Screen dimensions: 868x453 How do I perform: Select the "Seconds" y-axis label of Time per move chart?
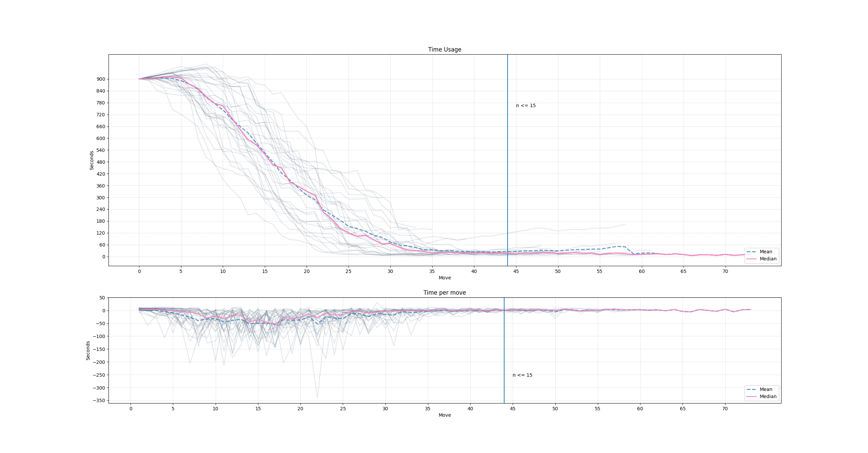88,351
